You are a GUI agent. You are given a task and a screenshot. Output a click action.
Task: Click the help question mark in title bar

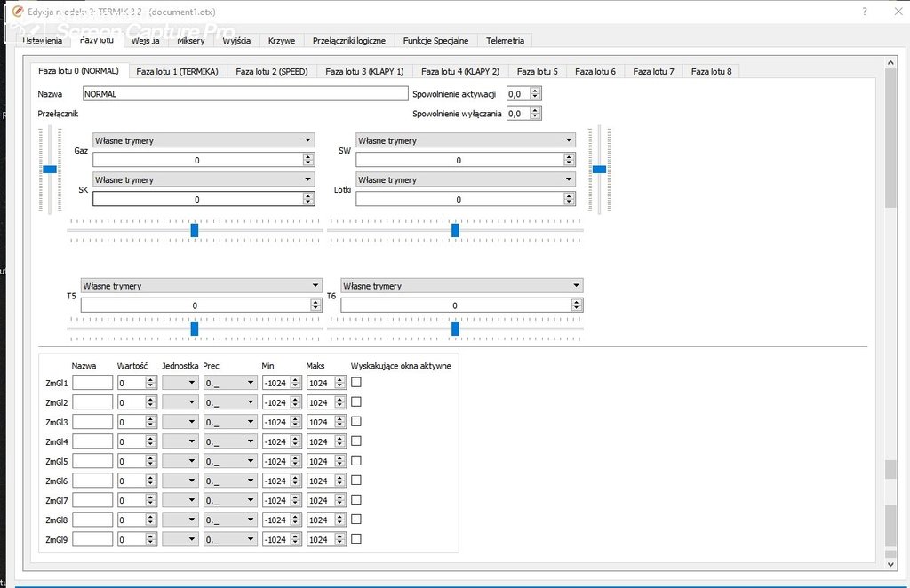[865, 12]
